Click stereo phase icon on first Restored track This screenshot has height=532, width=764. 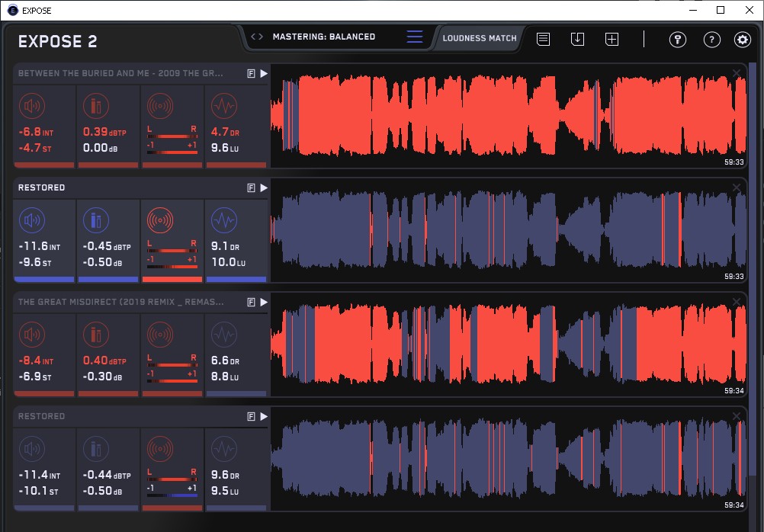[x=160, y=221]
